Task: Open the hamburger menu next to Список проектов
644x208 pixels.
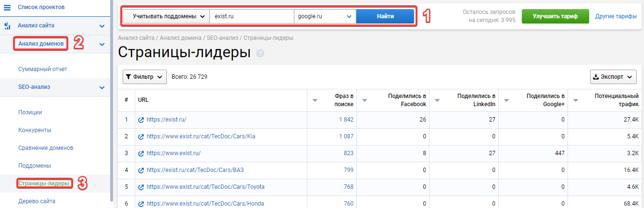Action: [x=7, y=7]
